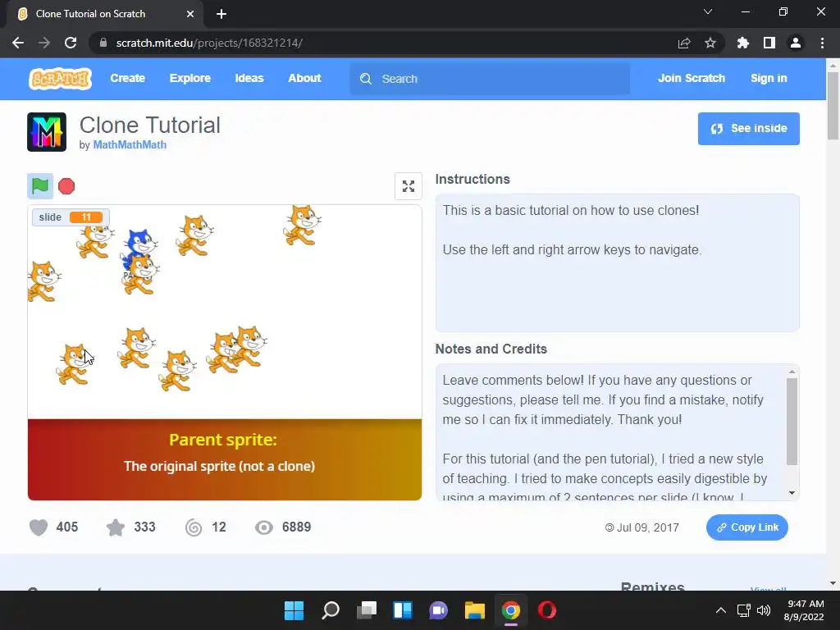
Task: Open MathMathMath author profile link
Action: tap(130, 144)
